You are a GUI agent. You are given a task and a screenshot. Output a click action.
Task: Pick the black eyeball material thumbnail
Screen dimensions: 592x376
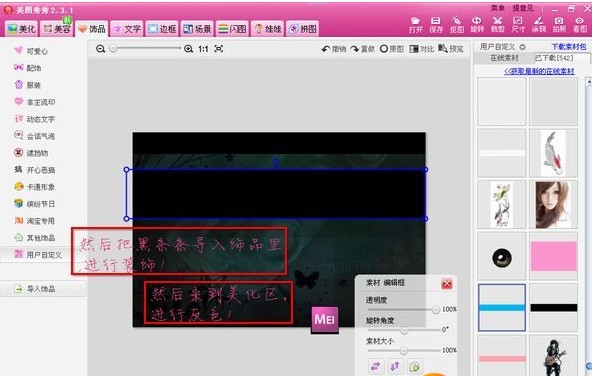click(501, 257)
